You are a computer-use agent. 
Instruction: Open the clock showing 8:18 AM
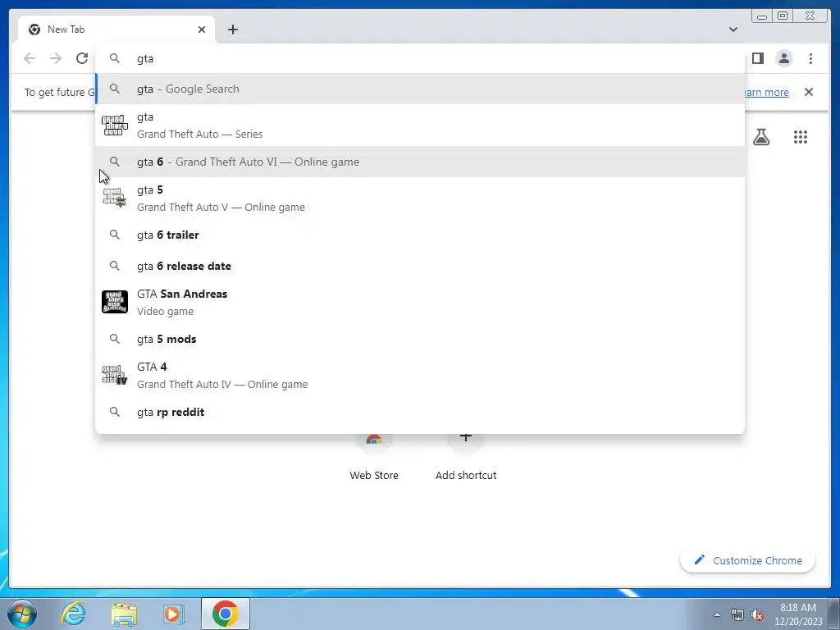point(797,614)
